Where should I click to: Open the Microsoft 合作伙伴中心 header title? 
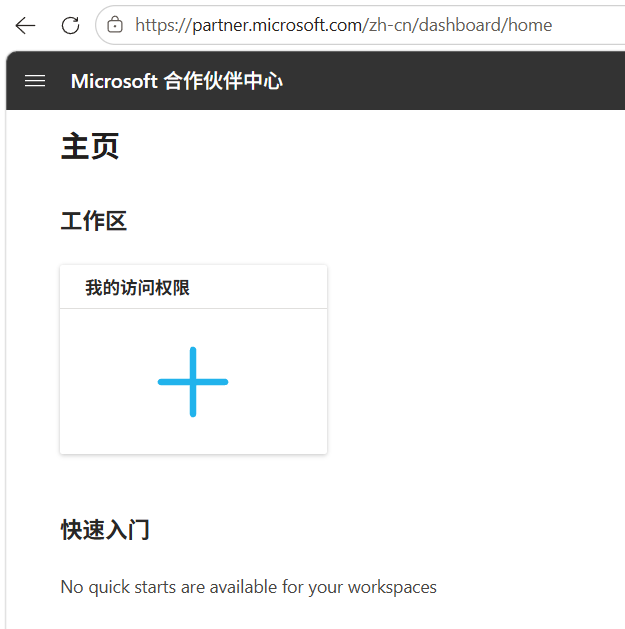tap(177, 81)
